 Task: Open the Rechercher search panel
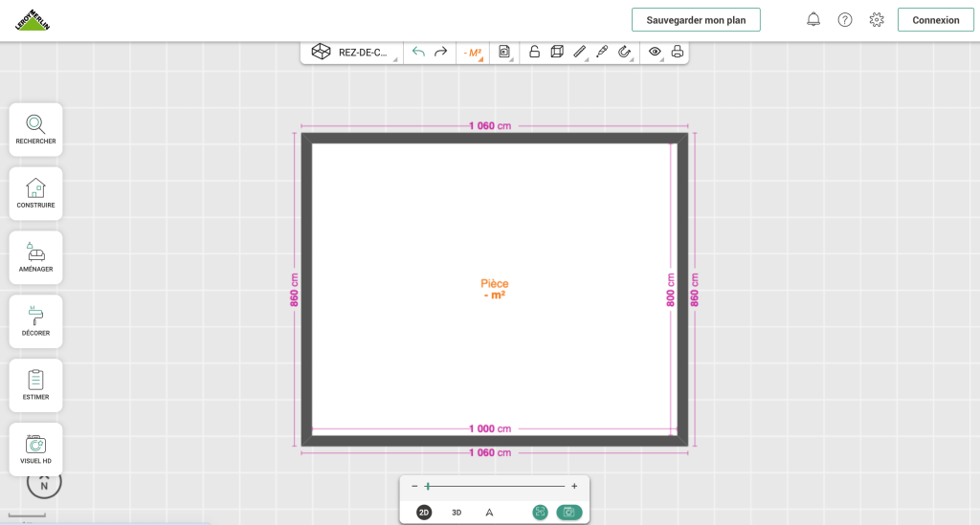click(35, 130)
